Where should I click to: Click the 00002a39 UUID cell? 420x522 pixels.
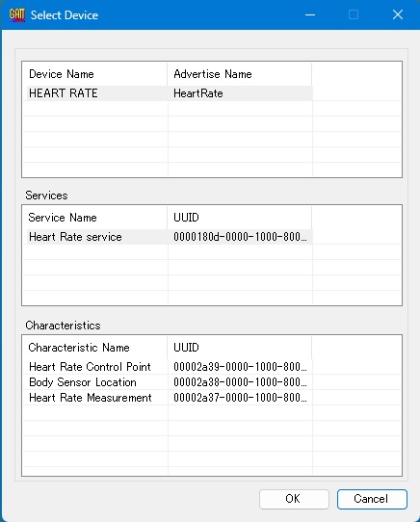tap(240, 367)
